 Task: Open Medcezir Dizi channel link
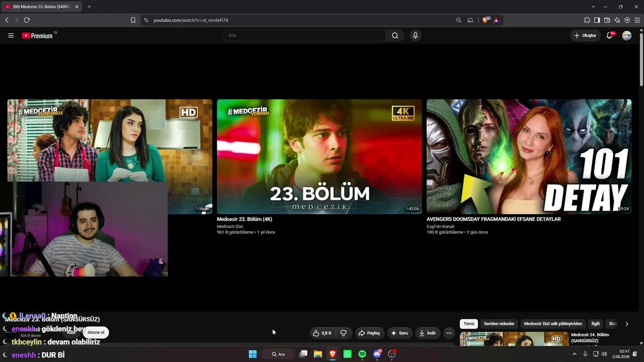(x=230, y=226)
